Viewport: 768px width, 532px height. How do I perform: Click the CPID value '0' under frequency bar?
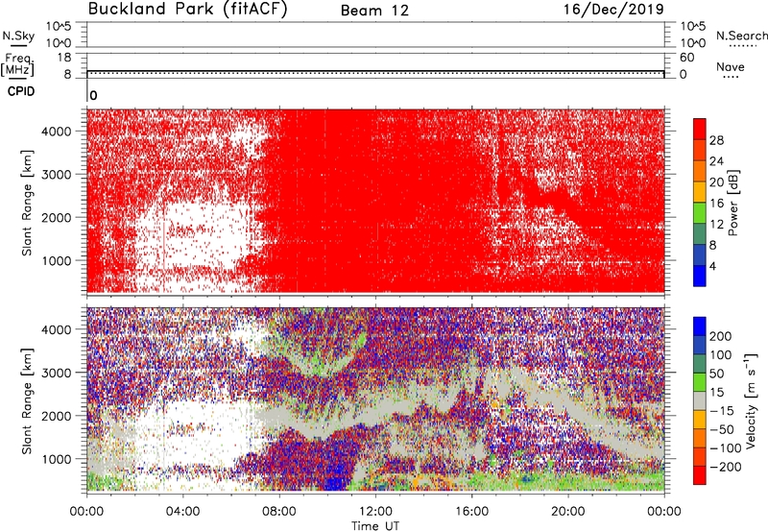point(93,95)
